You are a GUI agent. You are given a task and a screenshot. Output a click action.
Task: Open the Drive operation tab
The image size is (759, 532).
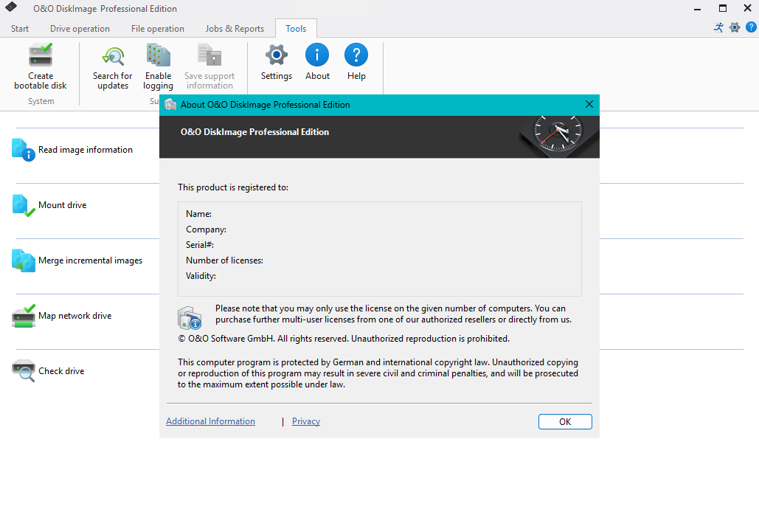(x=80, y=29)
